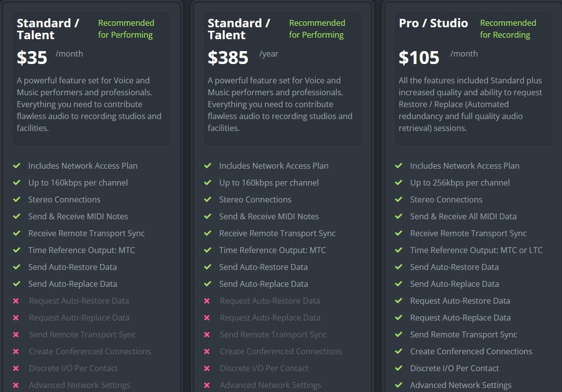The image size is (562, 392).
Task: Click Send & Receive All MIDI Data feature text
Action: pos(463,216)
